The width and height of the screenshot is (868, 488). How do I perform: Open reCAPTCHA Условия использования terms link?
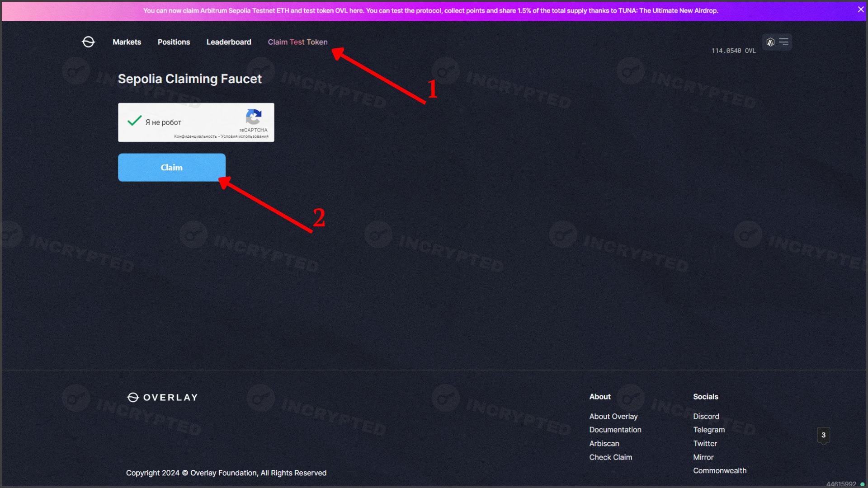[245, 136]
